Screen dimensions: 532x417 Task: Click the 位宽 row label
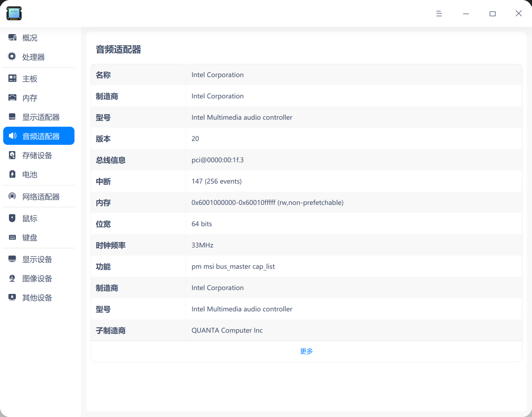point(103,224)
